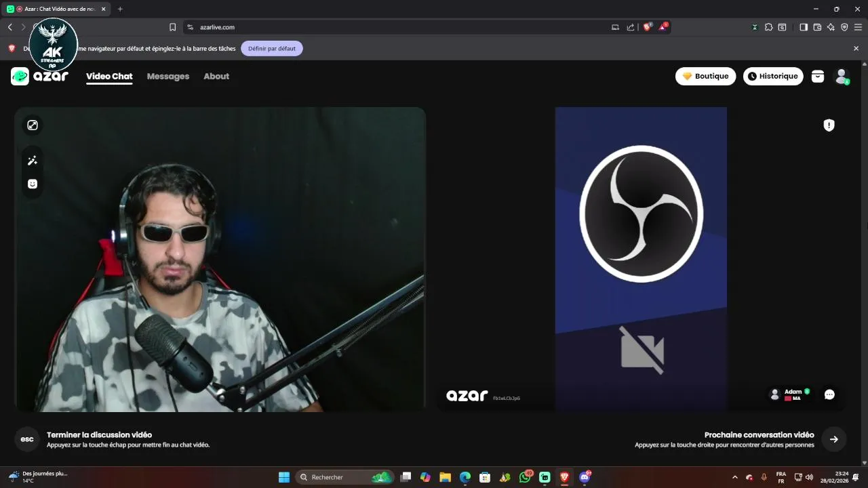
Task: Open Microsoft Edge from the taskbar
Action: coord(465,477)
